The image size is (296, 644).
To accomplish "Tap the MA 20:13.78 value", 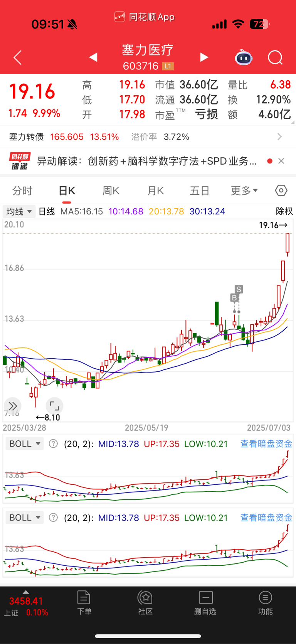I will point(166,211).
